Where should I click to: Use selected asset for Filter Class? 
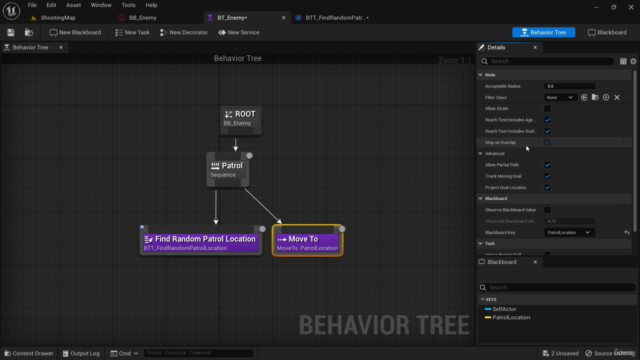pos(584,98)
